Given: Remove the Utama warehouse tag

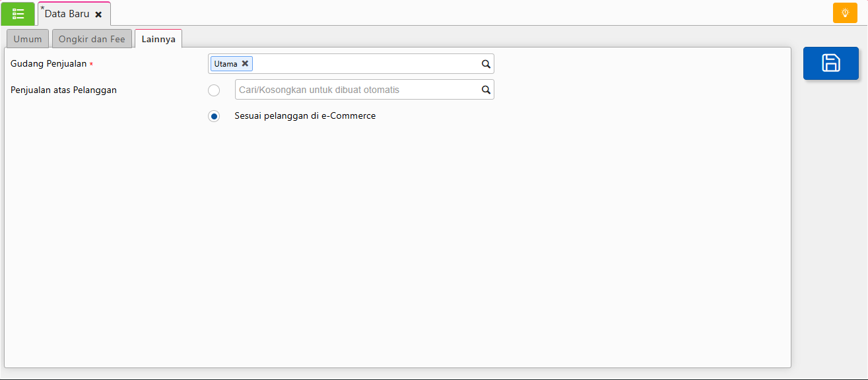Looking at the screenshot, I should point(245,64).
